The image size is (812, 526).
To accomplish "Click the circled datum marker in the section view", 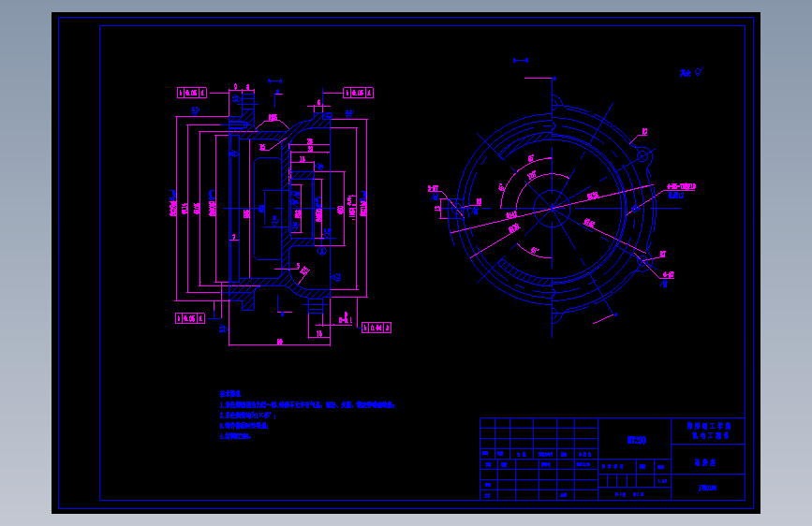I will point(322,251).
